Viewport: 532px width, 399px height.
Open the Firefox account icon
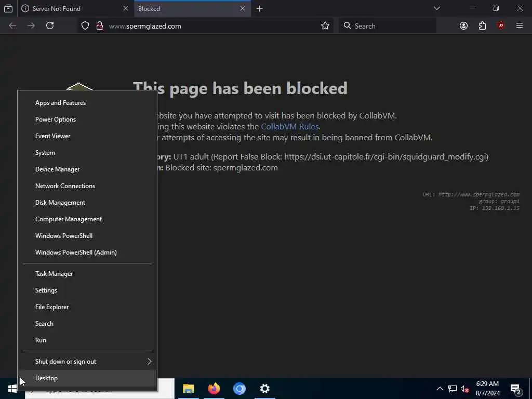click(463, 26)
